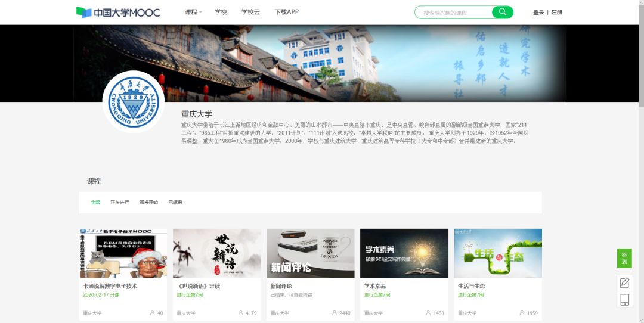Click enrollment icon beside 4179
The image size is (644, 323).
[241, 313]
